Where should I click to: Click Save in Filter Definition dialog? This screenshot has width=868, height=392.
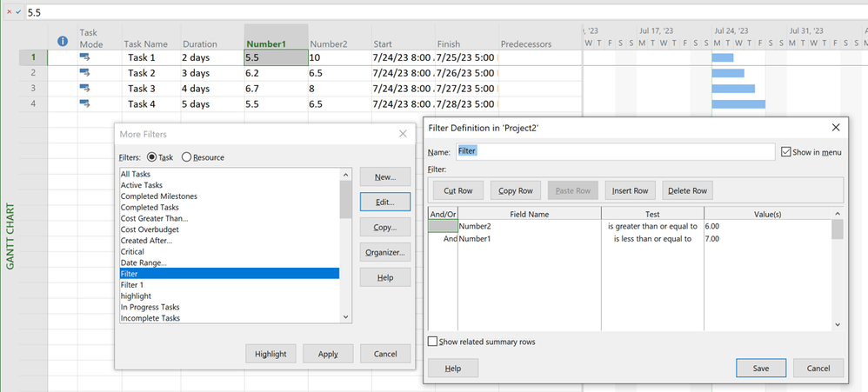click(x=761, y=368)
